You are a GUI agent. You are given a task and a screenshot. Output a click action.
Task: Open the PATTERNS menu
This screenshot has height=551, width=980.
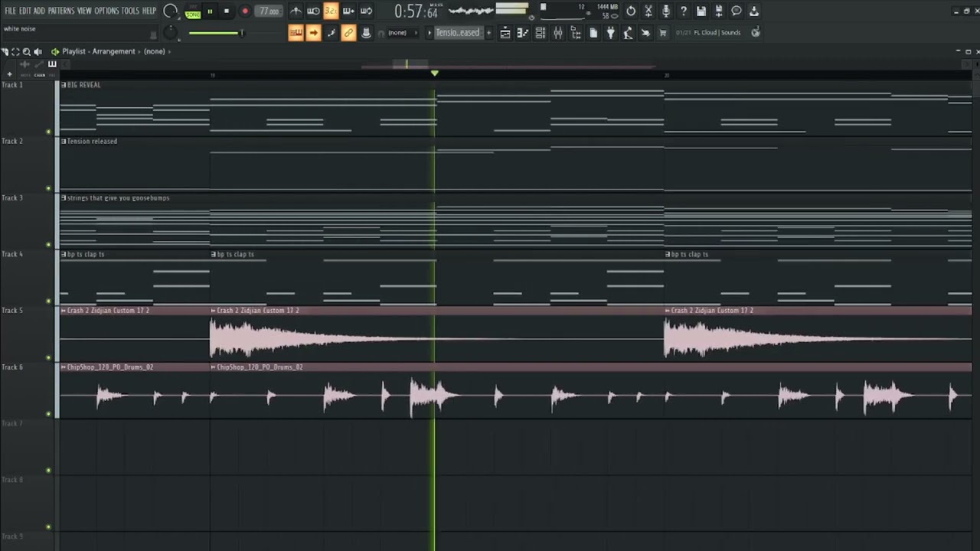[61, 11]
